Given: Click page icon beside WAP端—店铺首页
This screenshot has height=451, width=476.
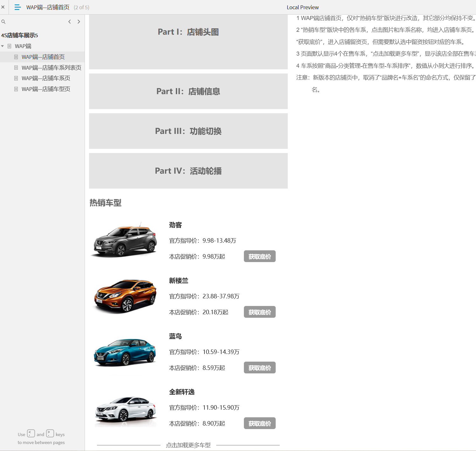Looking at the screenshot, I should (16, 57).
